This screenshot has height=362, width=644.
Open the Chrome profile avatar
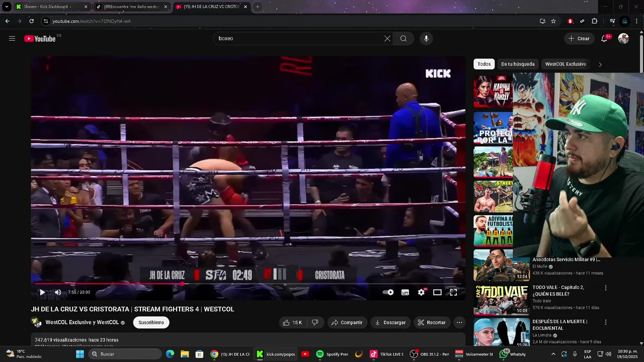pyautogui.click(x=624, y=21)
